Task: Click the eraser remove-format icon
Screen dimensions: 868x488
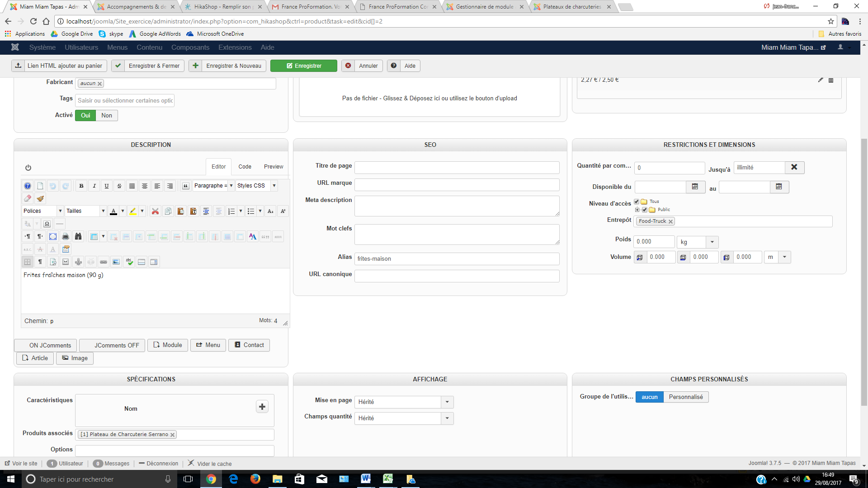Action: (x=28, y=198)
